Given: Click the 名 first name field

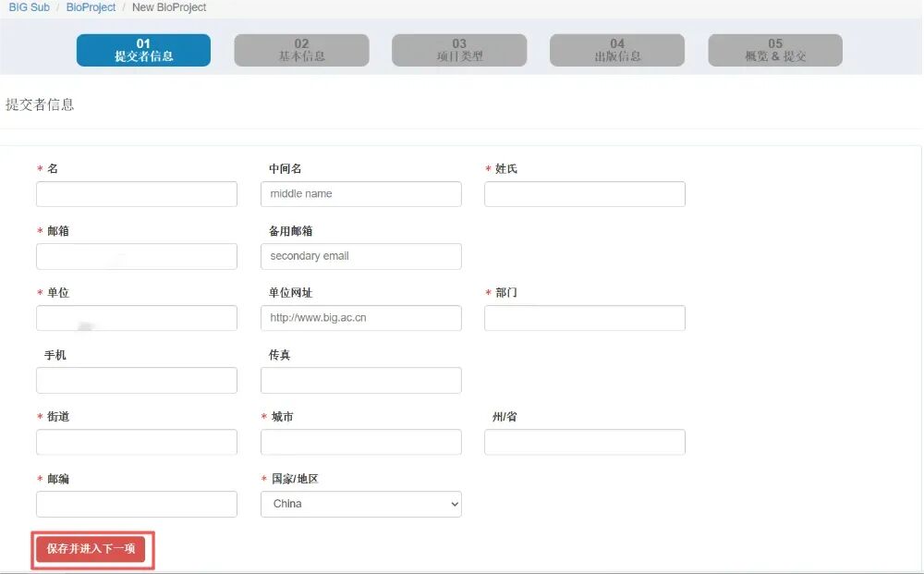Looking at the screenshot, I should point(136,194).
